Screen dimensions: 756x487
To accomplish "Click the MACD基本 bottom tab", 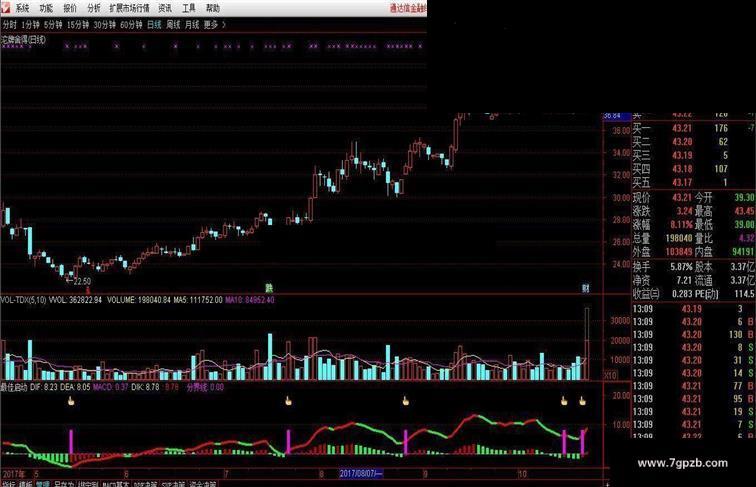I will pyautogui.click(x=116, y=484).
